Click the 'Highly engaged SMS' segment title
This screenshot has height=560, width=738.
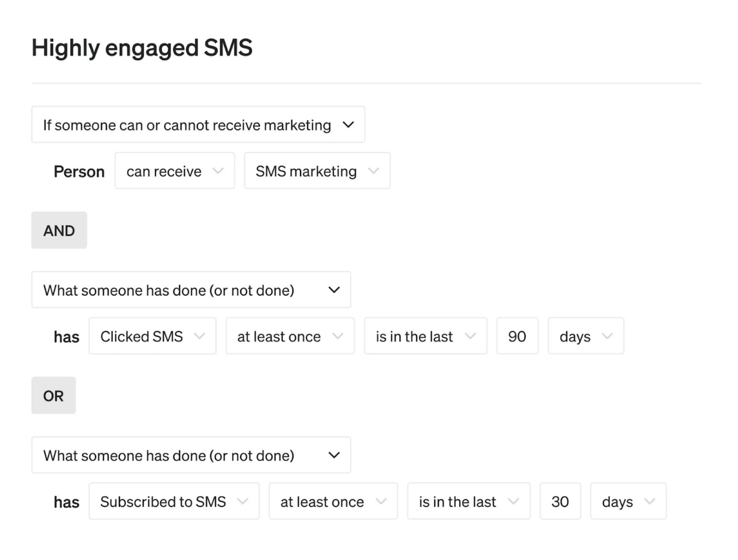tap(142, 48)
